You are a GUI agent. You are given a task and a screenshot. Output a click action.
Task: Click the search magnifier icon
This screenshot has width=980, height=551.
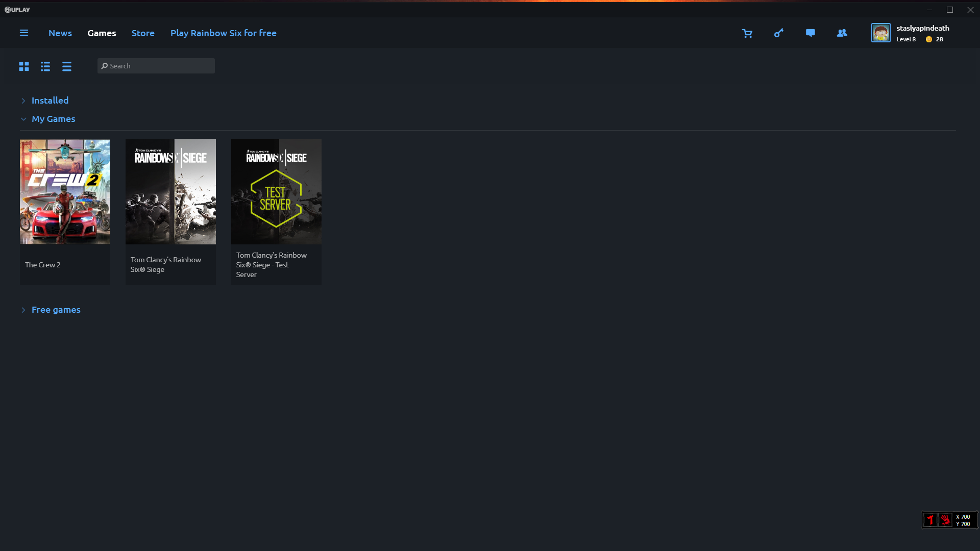105,66
